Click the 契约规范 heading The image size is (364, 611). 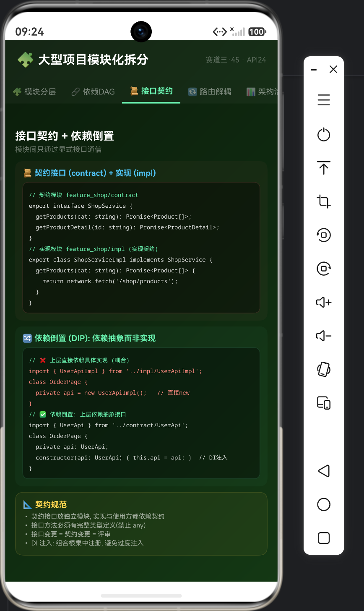tap(51, 504)
